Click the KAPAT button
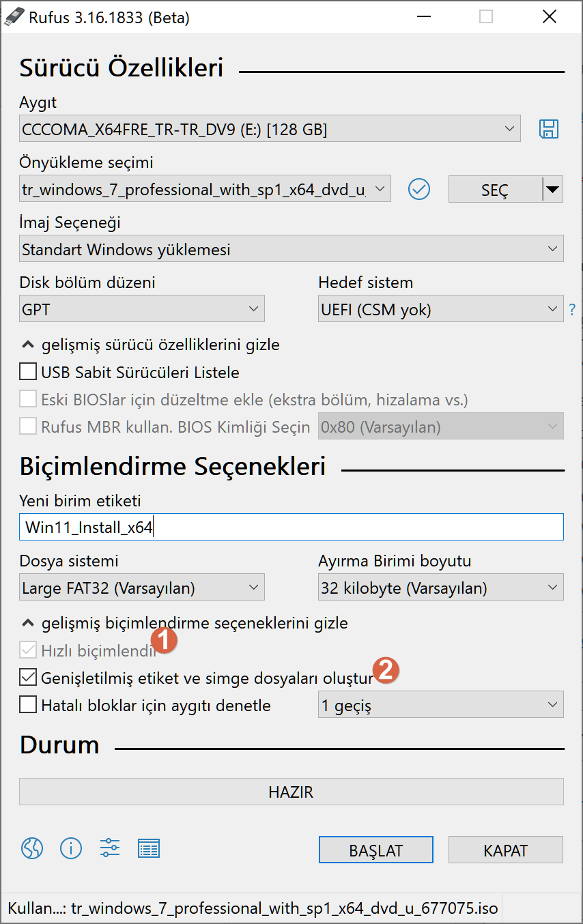Viewport: 583px width, 924px height. coord(506,850)
